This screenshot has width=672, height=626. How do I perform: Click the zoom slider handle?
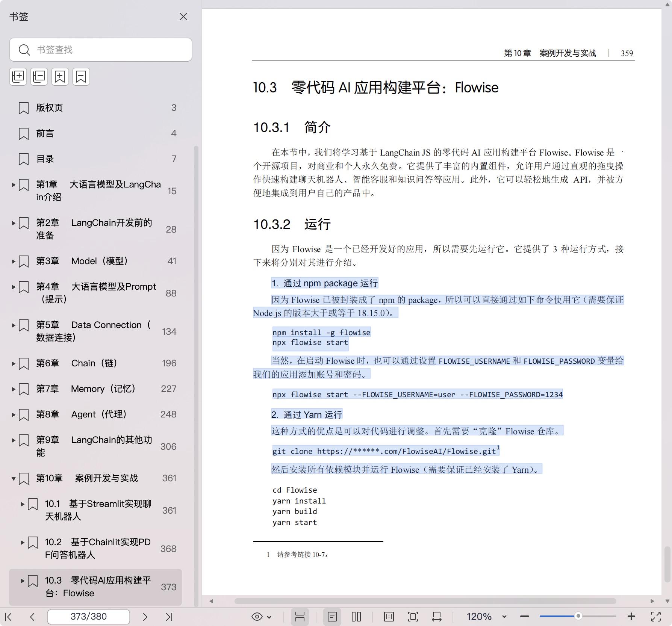578,617
